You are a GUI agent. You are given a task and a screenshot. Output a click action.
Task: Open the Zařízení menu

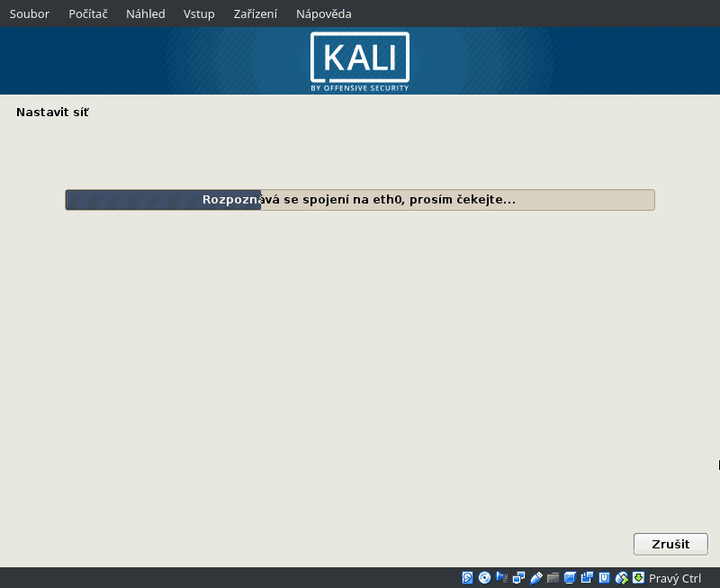256,14
